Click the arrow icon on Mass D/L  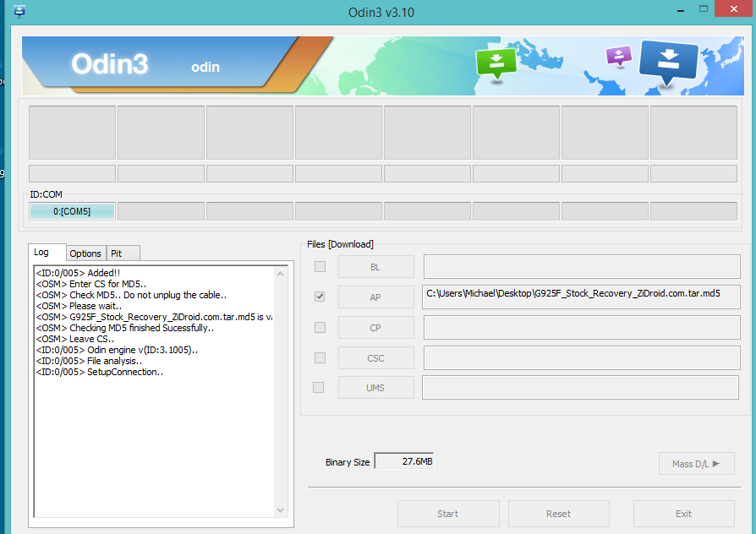(716, 464)
